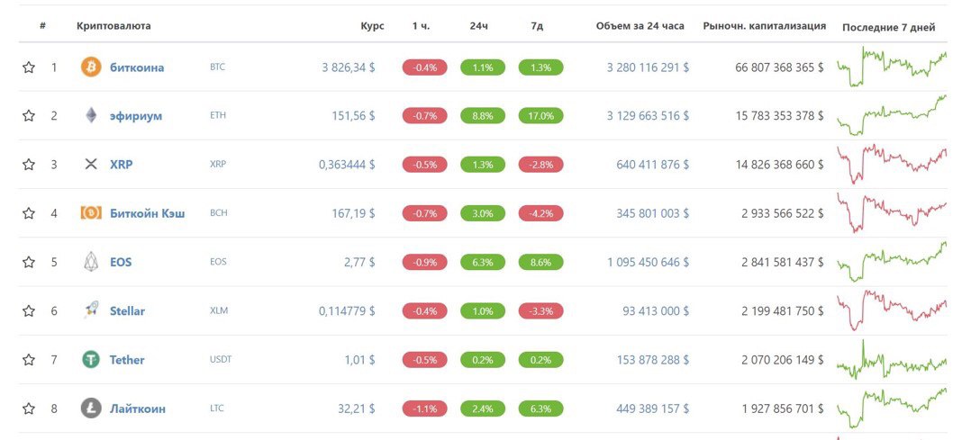This screenshot has width=980, height=440.
Task: Sort by 24ч change column header
Action: (478, 26)
